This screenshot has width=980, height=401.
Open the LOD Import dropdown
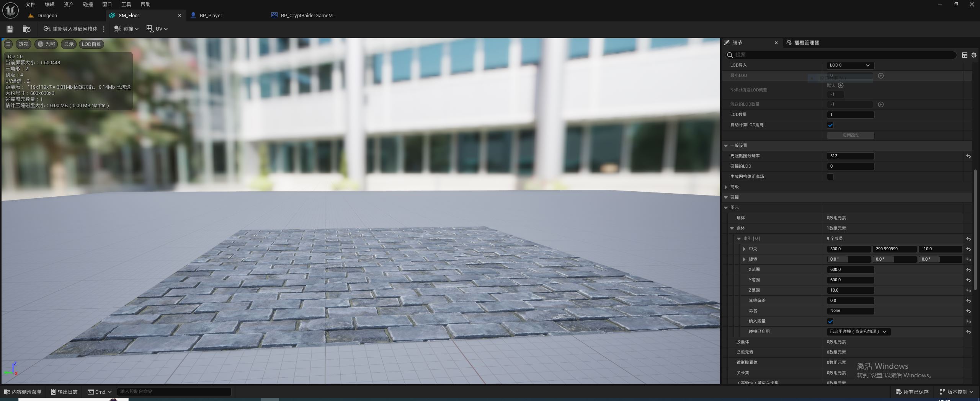coord(850,65)
